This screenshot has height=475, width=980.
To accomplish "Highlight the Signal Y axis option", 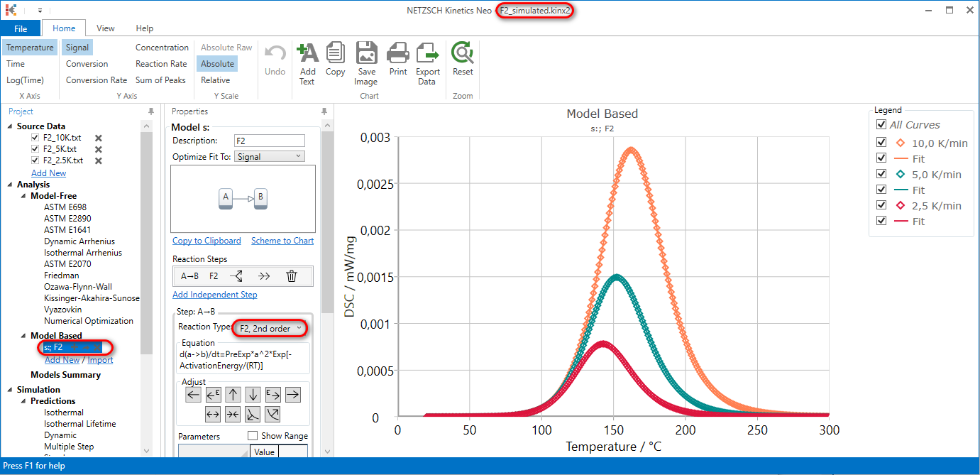I will [77, 47].
